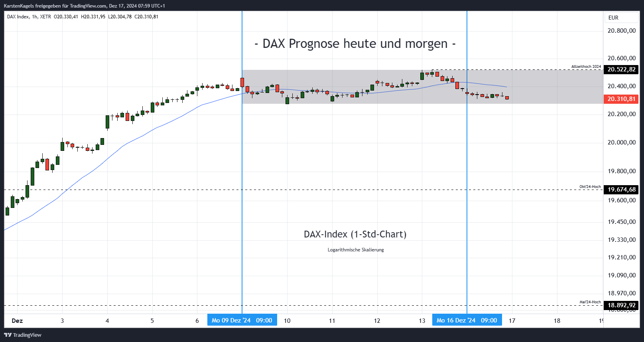Viewport: 644px width, 342px height.
Task: Click the 'Dez' month label on time axis
Action: click(17, 320)
